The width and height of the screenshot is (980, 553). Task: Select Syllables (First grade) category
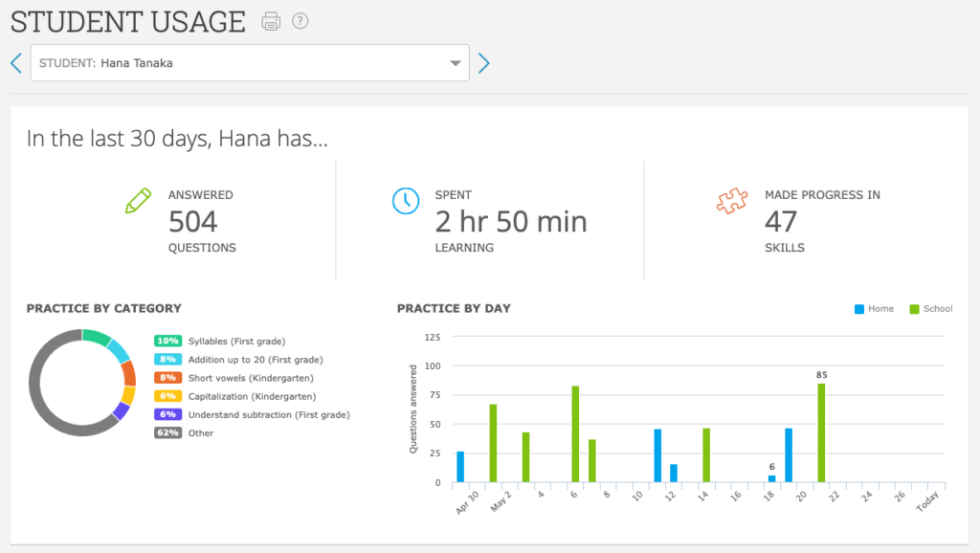tap(236, 342)
